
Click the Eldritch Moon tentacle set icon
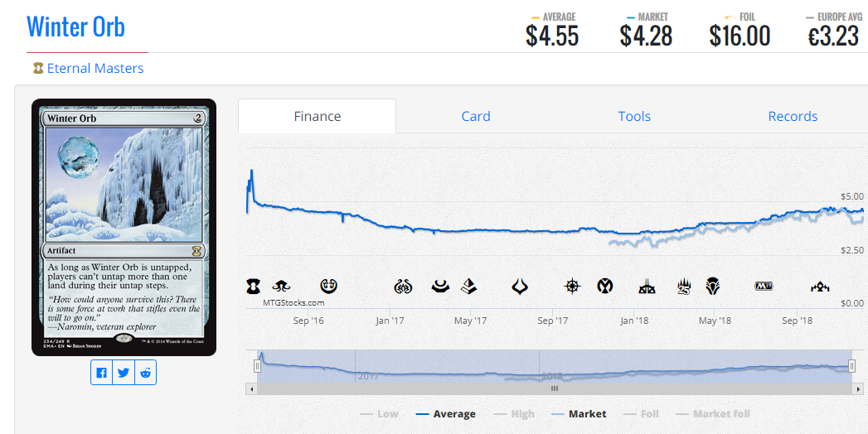(x=281, y=287)
